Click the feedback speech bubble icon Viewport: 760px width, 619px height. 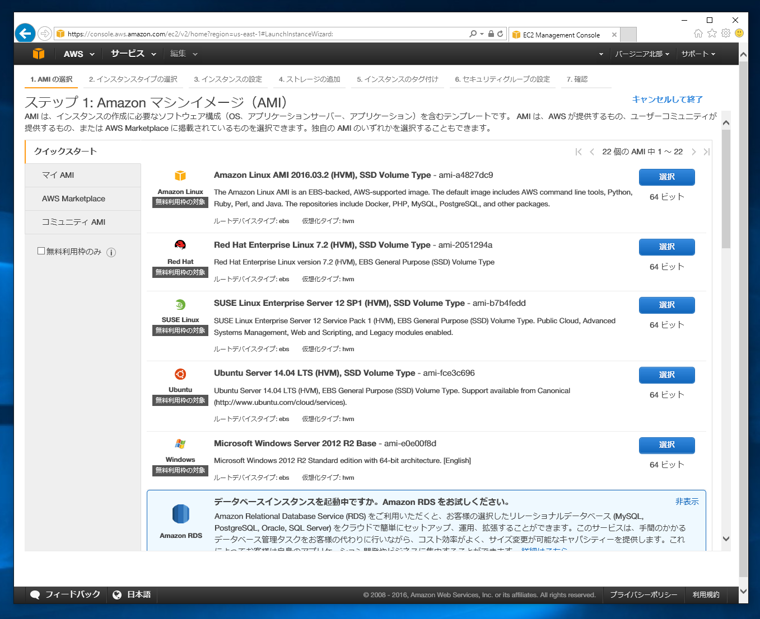35,595
